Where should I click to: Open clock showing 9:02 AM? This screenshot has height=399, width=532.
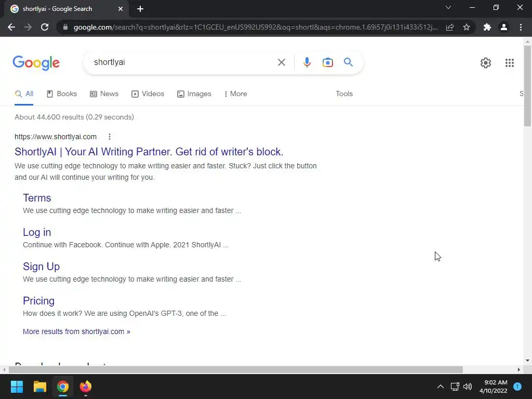point(494,387)
